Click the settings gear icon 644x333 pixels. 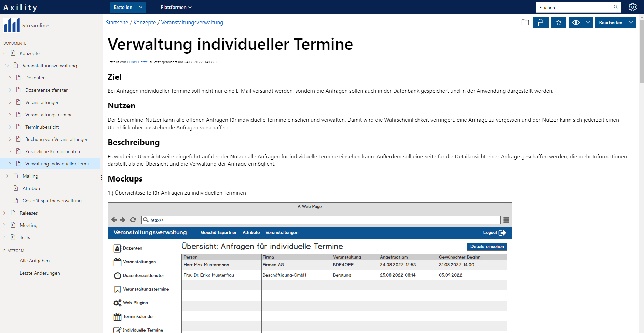[x=632, y=7]
